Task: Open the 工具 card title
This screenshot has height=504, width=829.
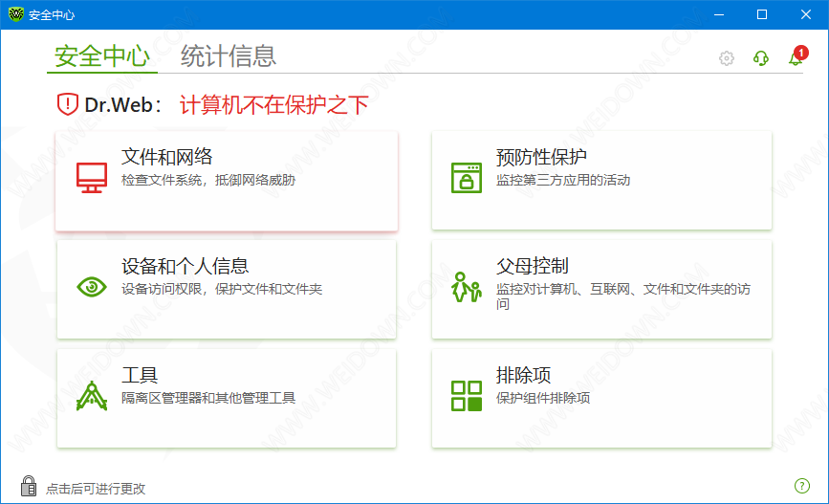Action: click(140, 375)
